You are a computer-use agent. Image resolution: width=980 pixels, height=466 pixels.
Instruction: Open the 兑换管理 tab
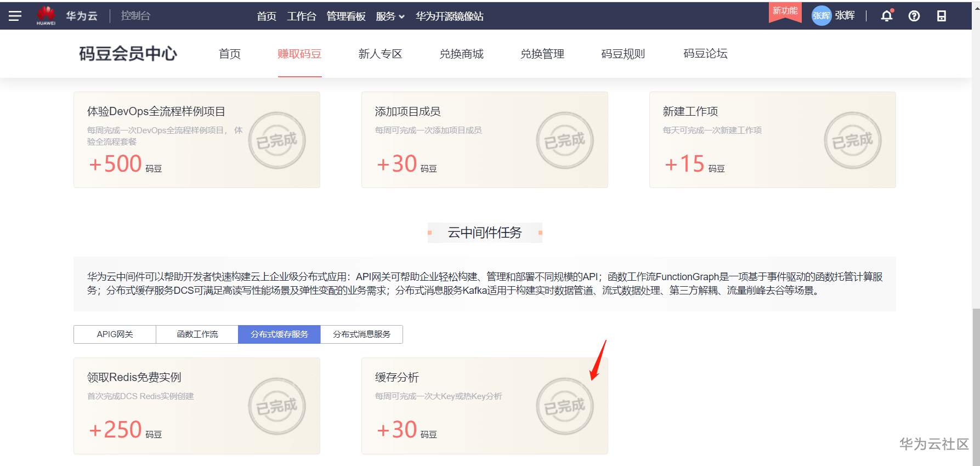[x=542, y=54]
